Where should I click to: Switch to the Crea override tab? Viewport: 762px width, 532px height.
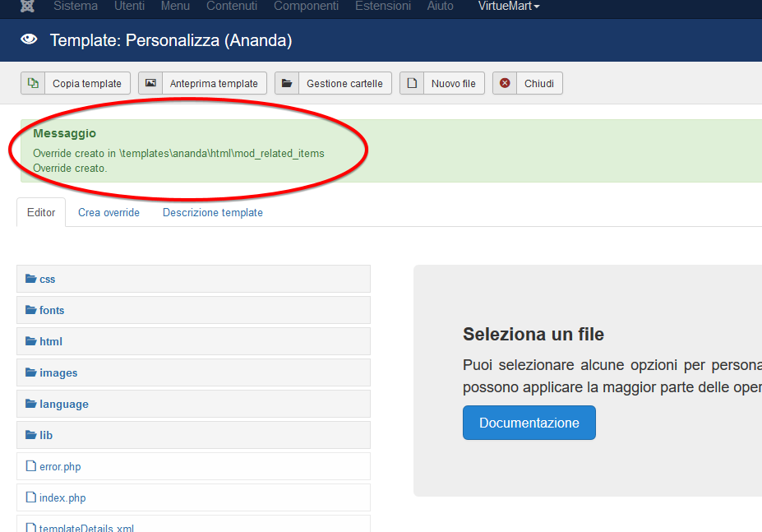click(x=109, y=212)
